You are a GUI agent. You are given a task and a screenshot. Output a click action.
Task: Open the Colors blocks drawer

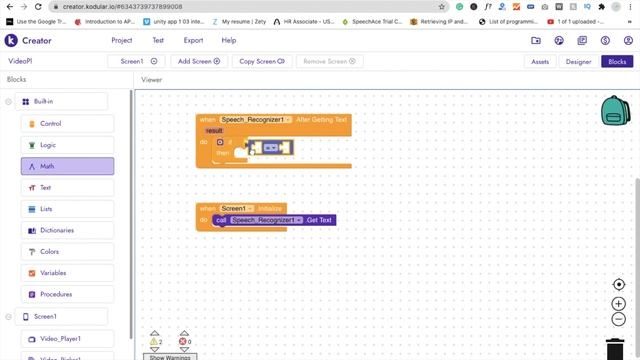tap(67, 251)
